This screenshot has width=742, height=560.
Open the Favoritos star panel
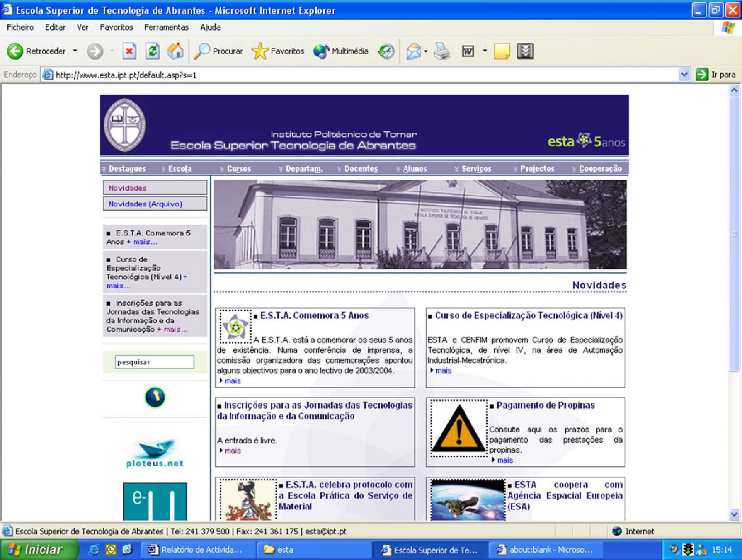[x=278, y=51]
